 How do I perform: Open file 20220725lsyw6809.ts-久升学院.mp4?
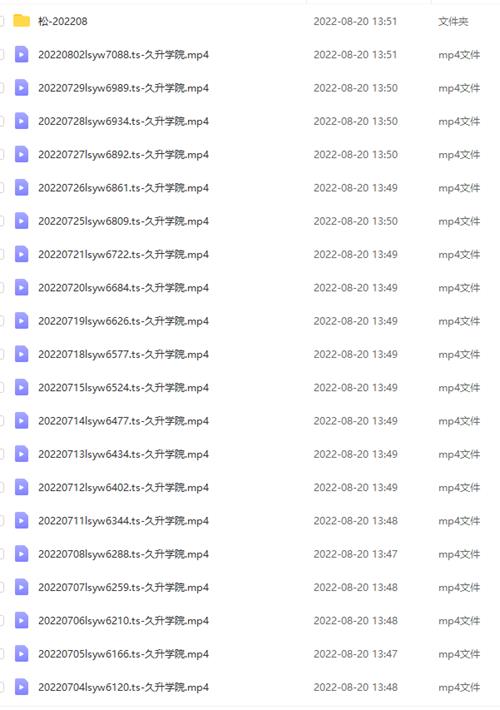[123, 221]
